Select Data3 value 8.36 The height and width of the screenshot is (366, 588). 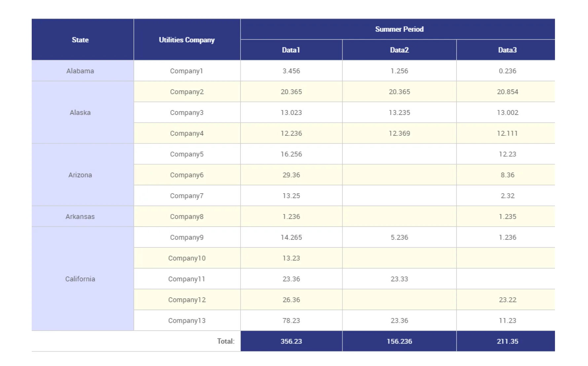click(506, 175)
